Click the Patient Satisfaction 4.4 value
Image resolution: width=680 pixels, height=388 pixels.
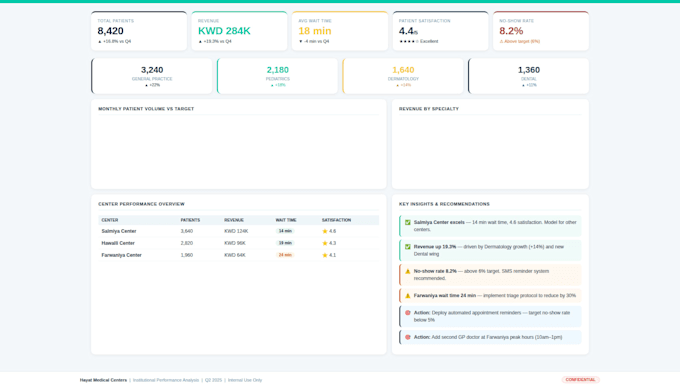coord(408,31)
